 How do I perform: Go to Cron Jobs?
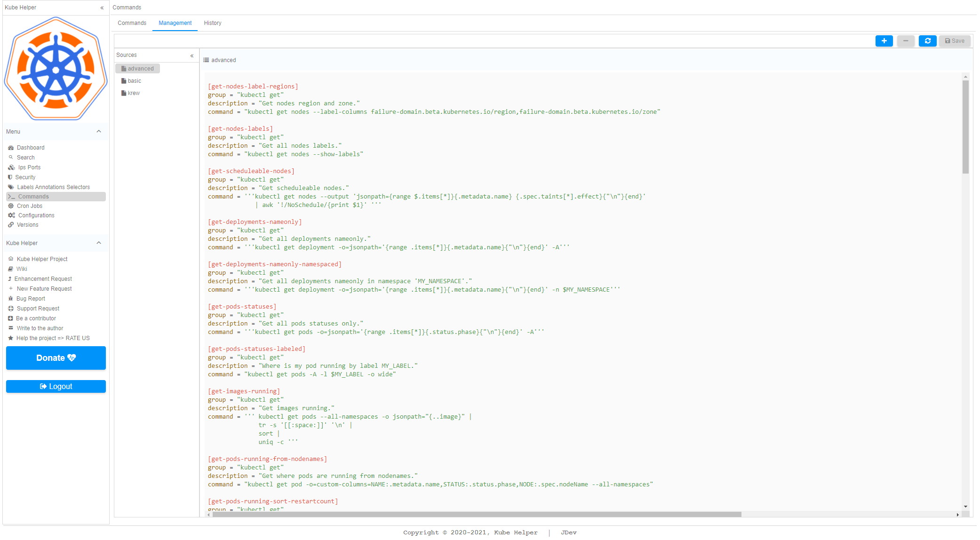tap(30, 206)
